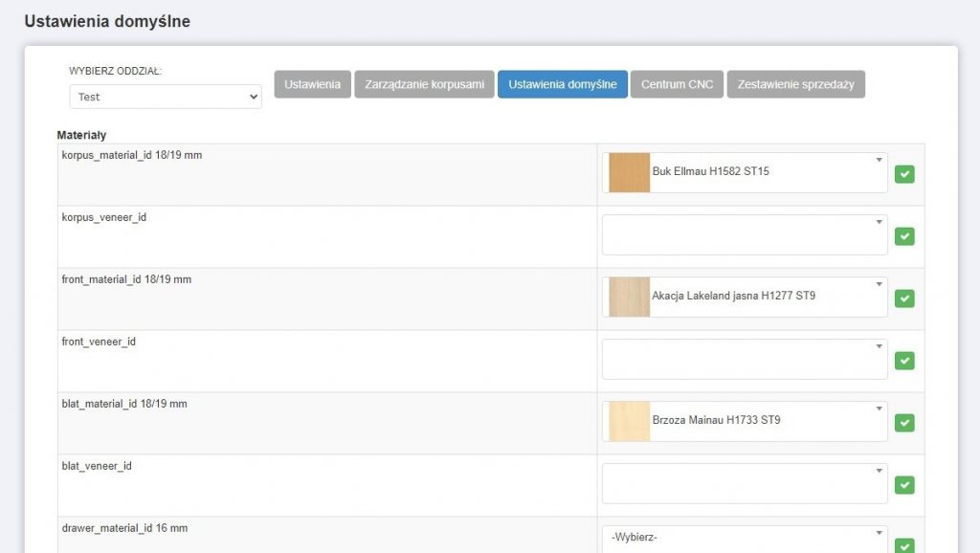980x553 pixels.
Task: Switch to the Ustawienia tab
Action: [312, 84]
